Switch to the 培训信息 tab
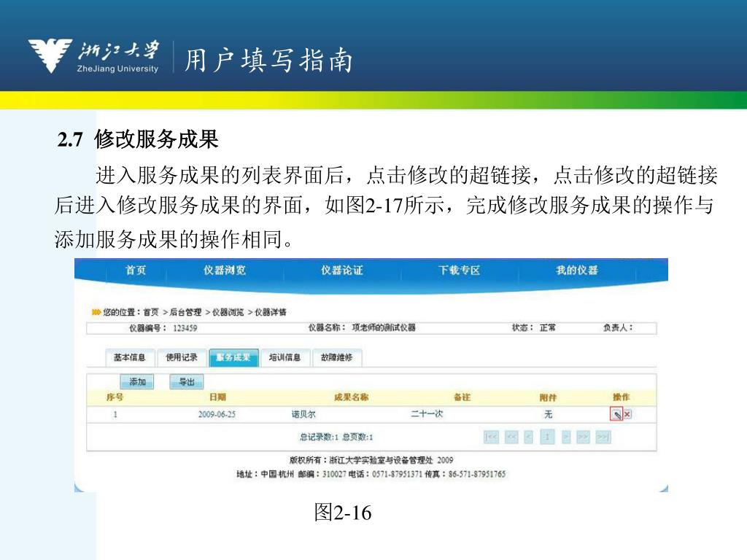The image size is (747, 560). tap(285, 357)
